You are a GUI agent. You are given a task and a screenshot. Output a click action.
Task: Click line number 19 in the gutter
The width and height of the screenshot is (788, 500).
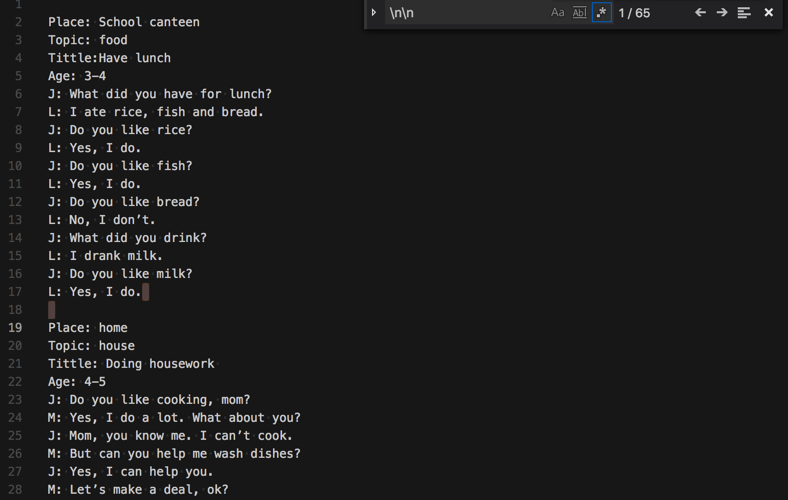pyautogui.click(x=16, y=328)
